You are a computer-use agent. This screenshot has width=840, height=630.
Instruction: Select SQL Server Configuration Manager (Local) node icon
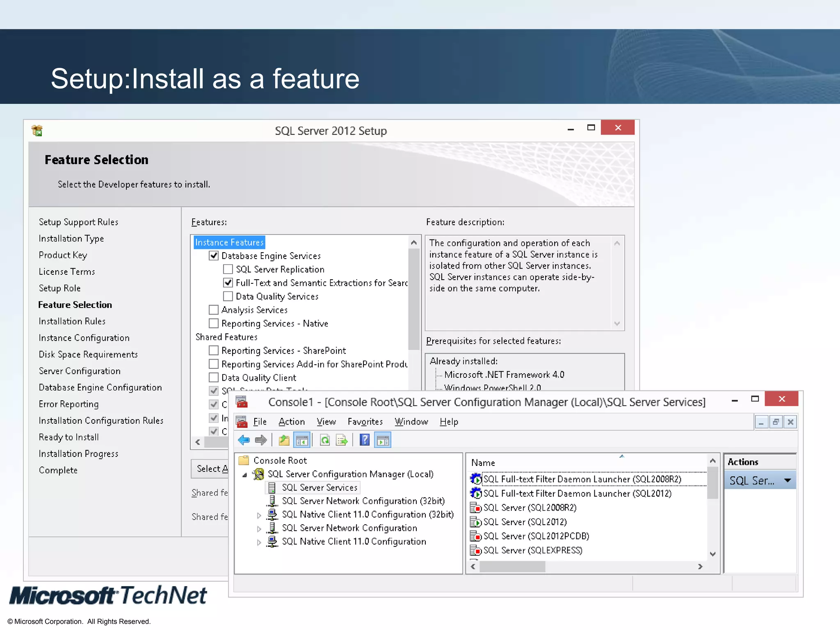click(258, 474)
